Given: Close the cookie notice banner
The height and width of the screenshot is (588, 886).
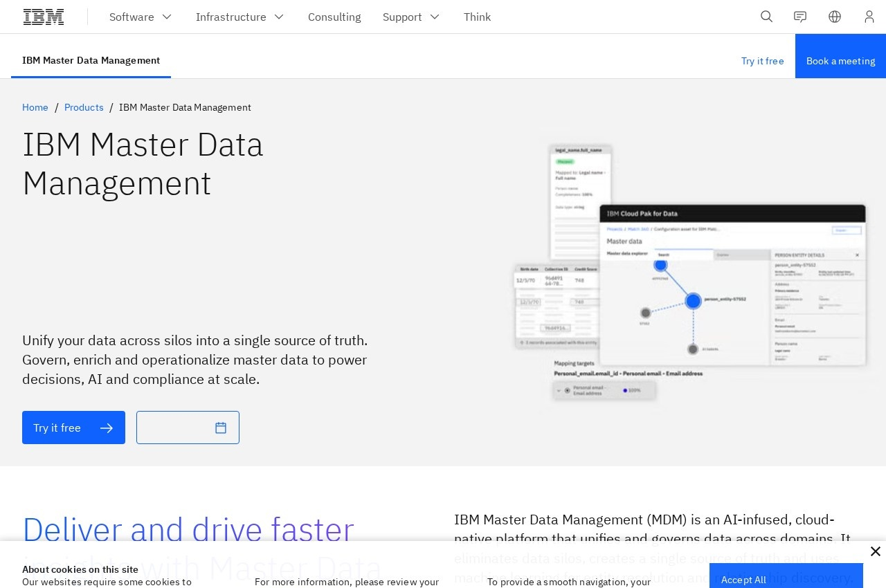Looking at the screenshot, I should (x=875, y=551).
